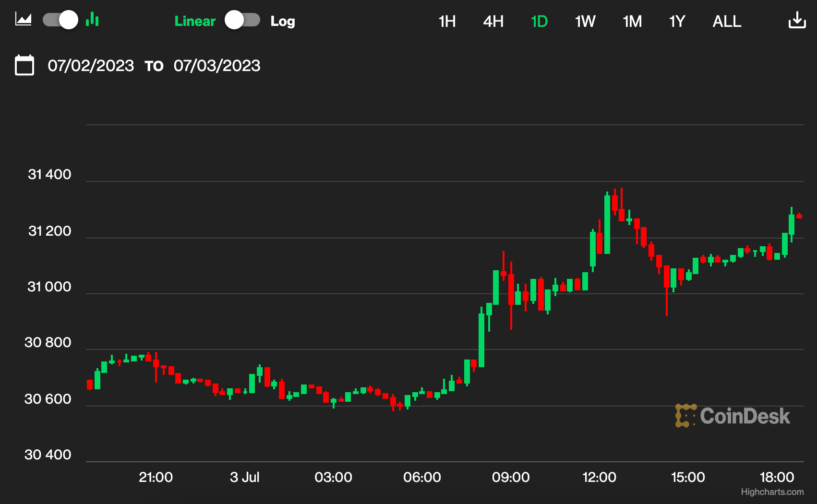Switch to the 4H time range
The height and width of the screenshot is (504, 817).
493,22
